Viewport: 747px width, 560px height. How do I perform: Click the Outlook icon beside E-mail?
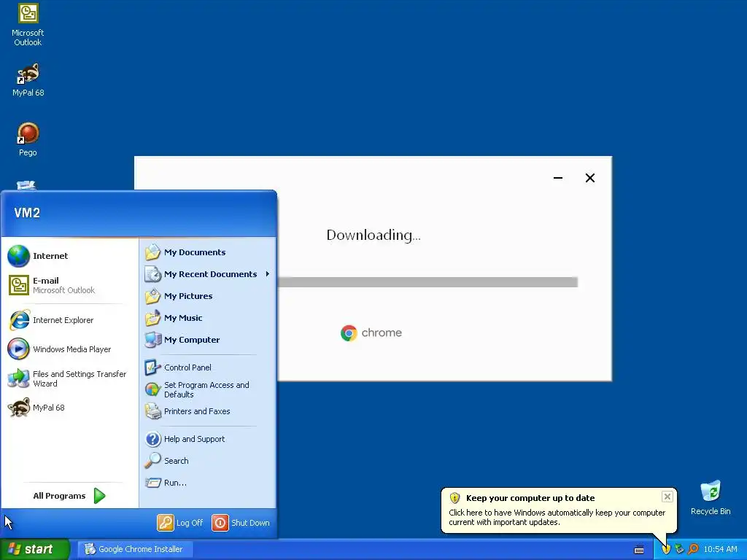click(18, 285)
